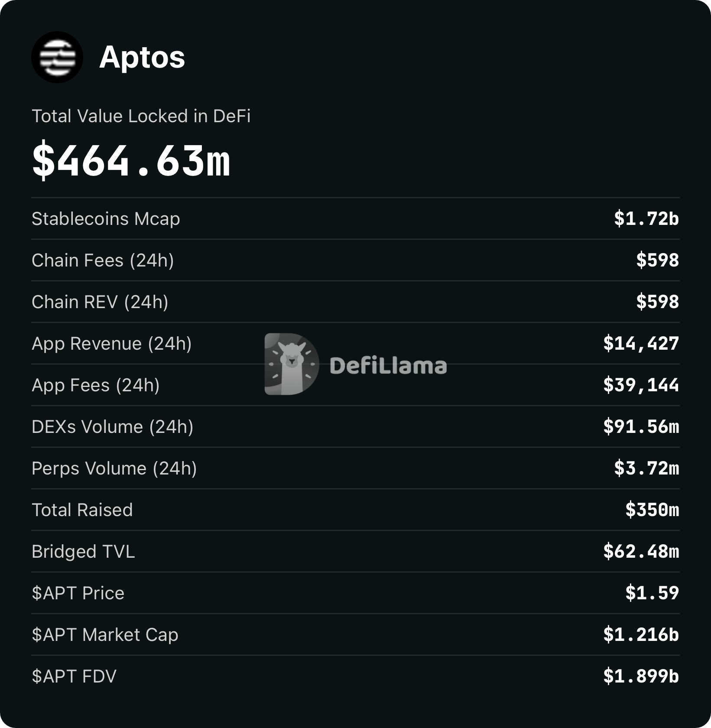
Task: Click the $APT FDV row label
Action: (74, 676)
